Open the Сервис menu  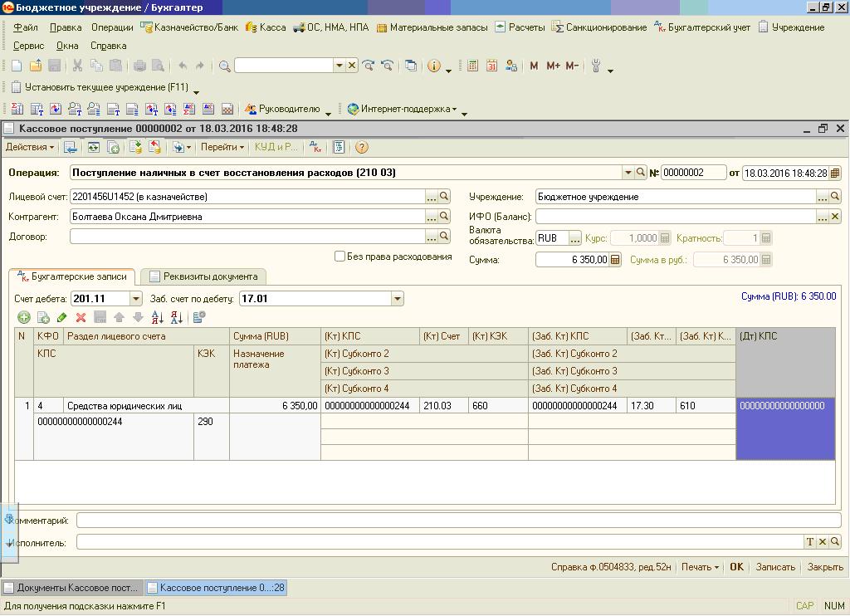[29, 46]
